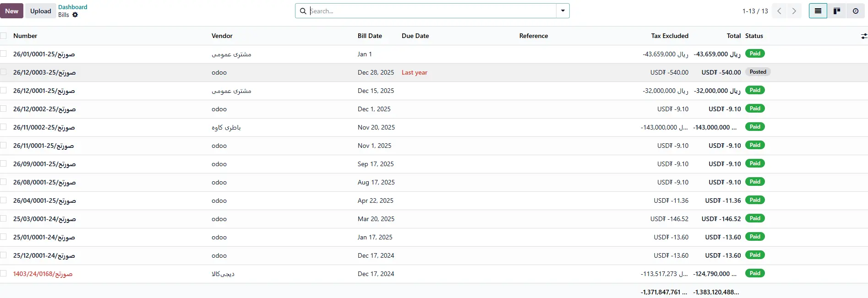Select the checkbox for the Jan 1 bill
Image resolution: width=868 pixels, height=298 pixels.
[x=4, y=54]
